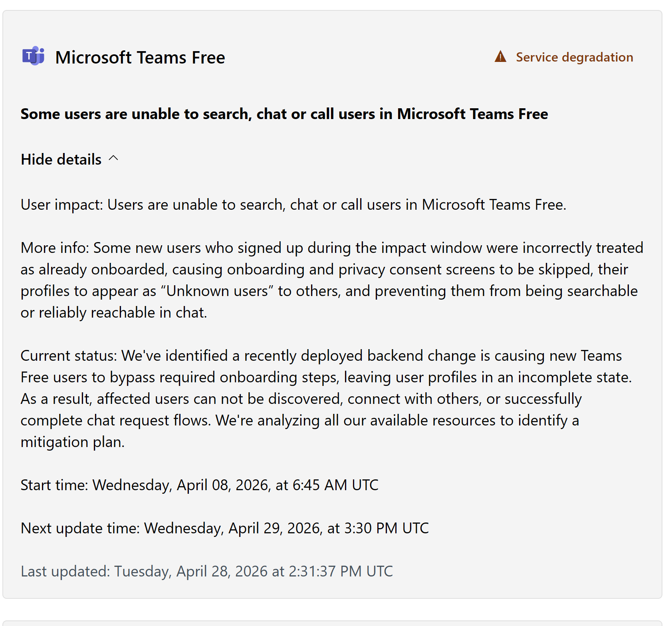Click the Service degradation status label
The image size is (672, 626).
(574, 57)
